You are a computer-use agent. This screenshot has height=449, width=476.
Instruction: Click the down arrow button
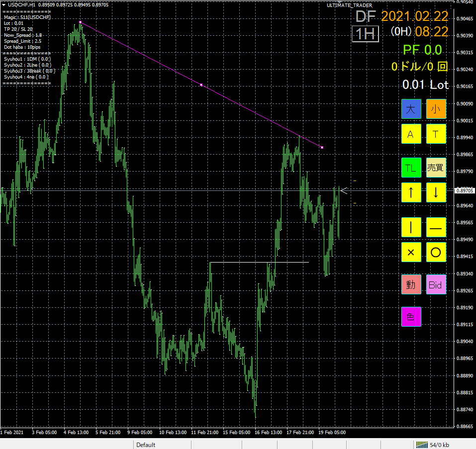[436, 192]
